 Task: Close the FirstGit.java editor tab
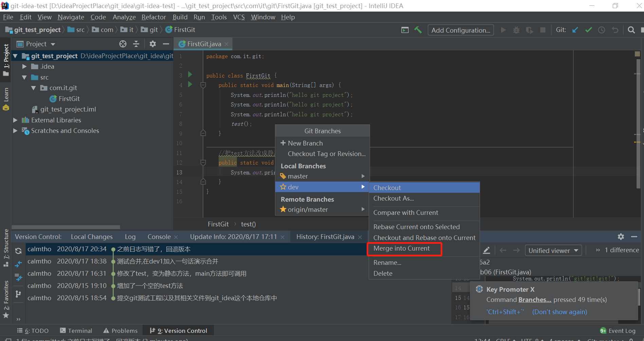(x=226, y=44)
